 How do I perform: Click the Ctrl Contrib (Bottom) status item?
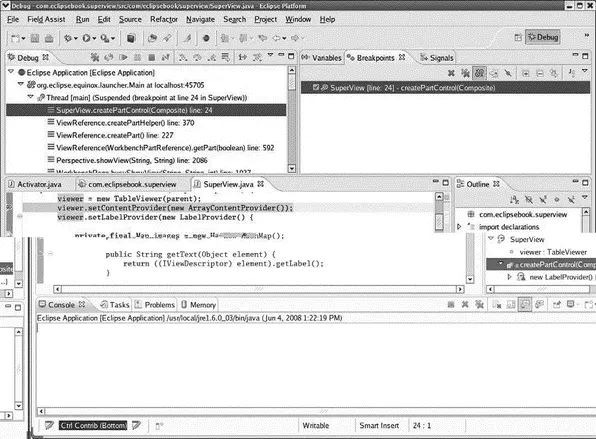tap(93, 425)
